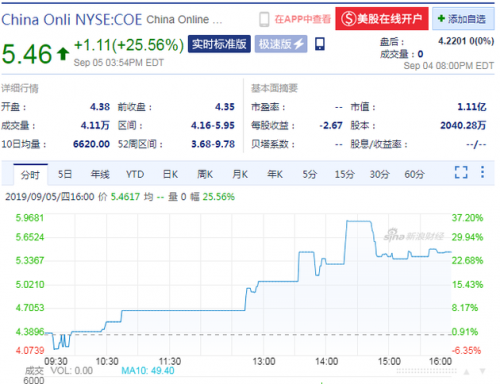The width and height of the screenshot is (500, 384).
Task: Click the 52周区间 value 3.68-9.78
Action: [213, 144]
